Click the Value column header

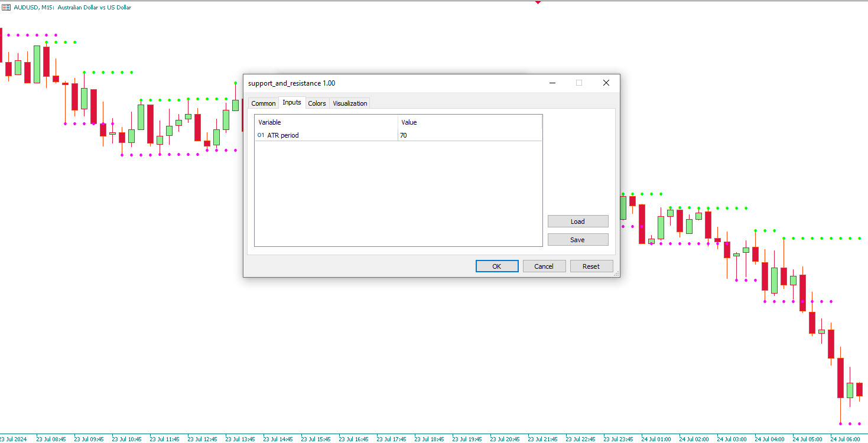coord(470,122)
